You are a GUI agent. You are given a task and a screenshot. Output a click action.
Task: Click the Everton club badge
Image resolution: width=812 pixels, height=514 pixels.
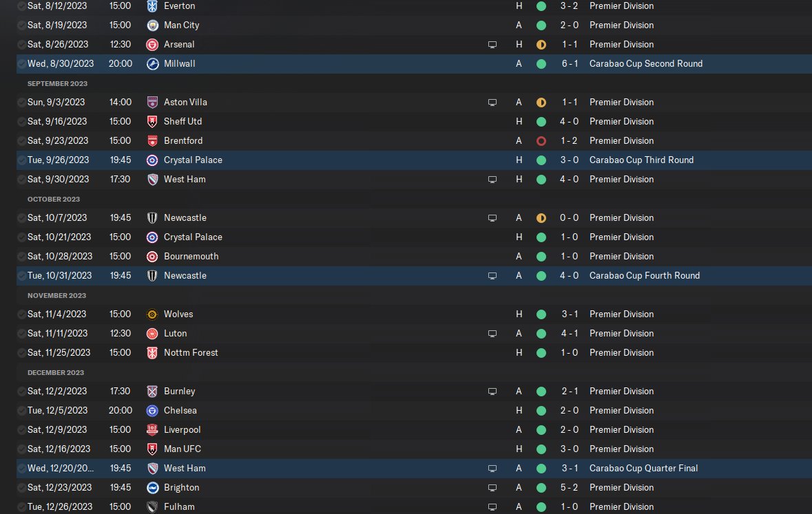(x=152, y=6)
